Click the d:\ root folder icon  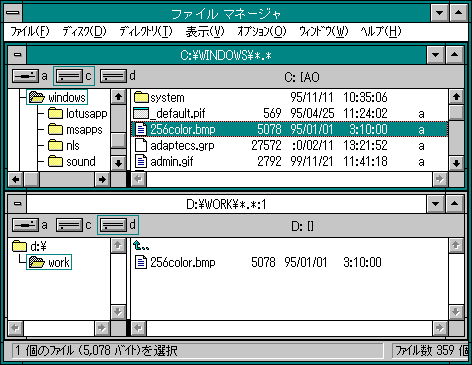coord(19,246)
